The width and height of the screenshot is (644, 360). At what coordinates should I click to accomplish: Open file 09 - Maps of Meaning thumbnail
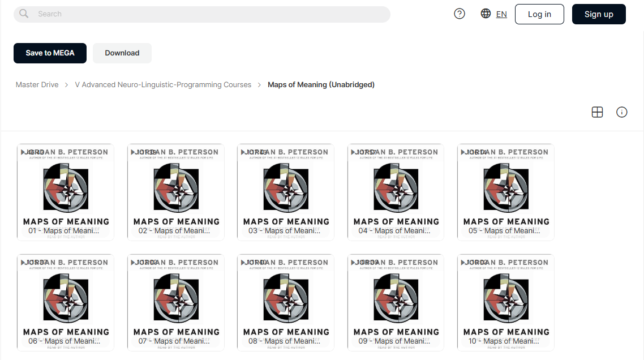[396, 302]
